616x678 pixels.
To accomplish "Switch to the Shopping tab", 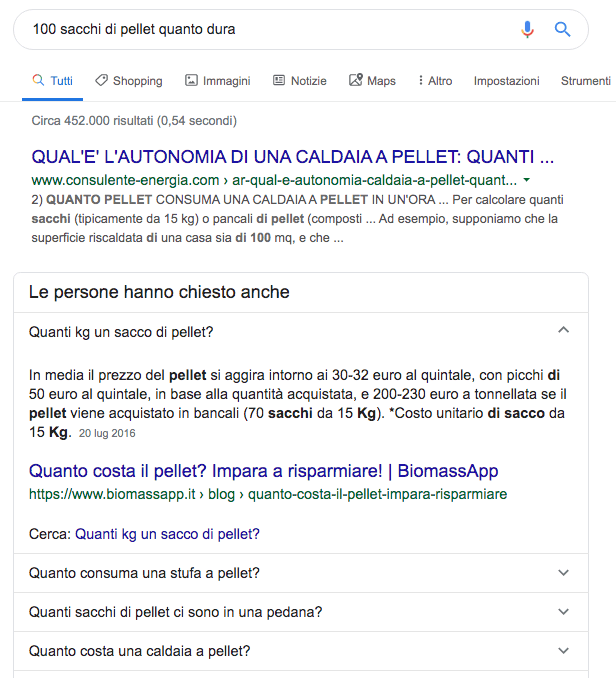I will 137,81.
